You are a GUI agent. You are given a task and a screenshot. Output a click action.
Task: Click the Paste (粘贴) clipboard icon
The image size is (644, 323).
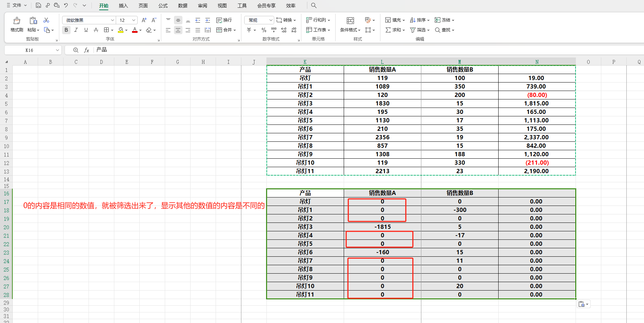(x=33, y=20)
